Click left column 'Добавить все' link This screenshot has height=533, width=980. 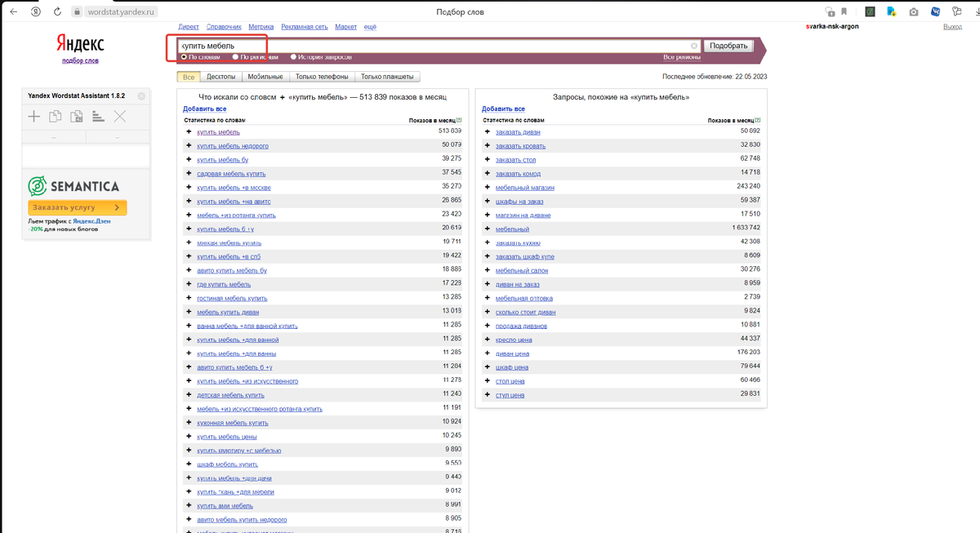pos(204,109)
